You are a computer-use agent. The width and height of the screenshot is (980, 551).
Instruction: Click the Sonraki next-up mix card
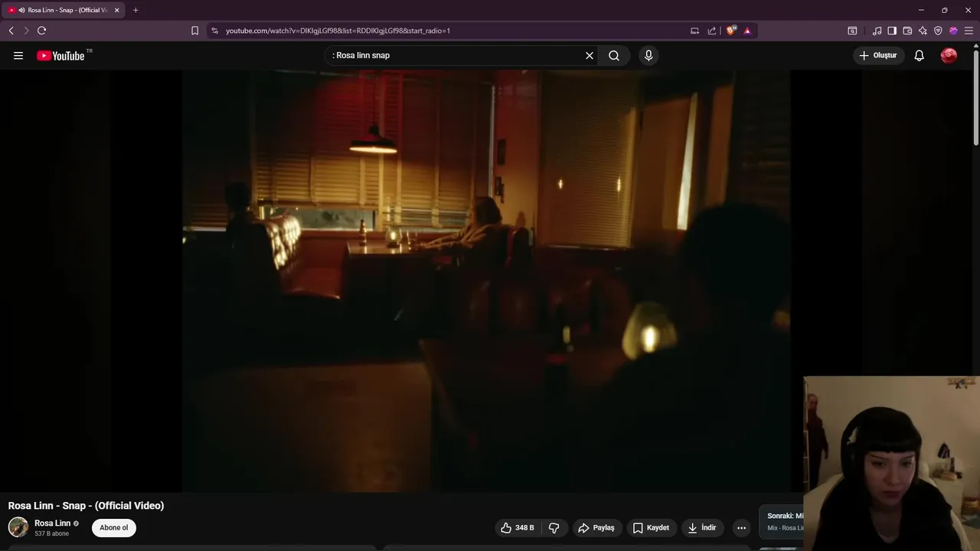coord(782,522)
